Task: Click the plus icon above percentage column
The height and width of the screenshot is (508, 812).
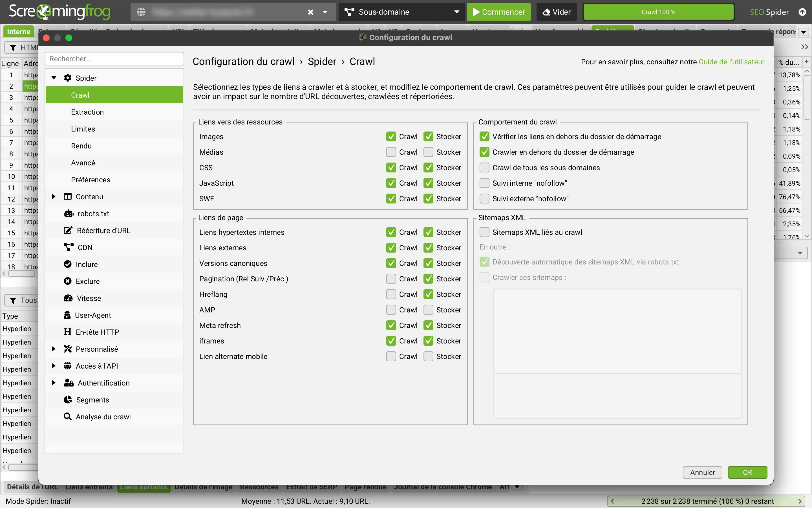Action: 806,62
